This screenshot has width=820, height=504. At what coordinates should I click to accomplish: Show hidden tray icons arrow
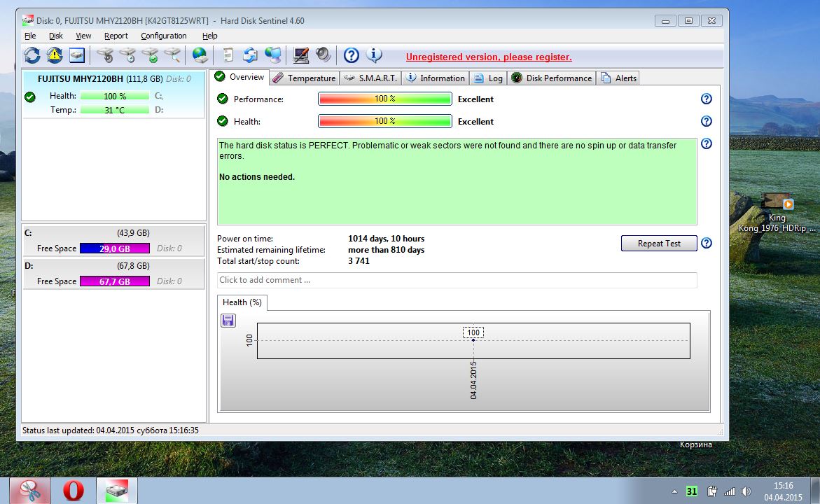674,491
